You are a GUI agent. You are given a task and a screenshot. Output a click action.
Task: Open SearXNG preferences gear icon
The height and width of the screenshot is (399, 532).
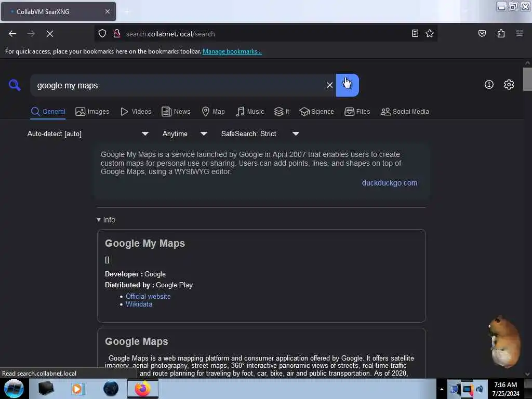click(509, 85)
